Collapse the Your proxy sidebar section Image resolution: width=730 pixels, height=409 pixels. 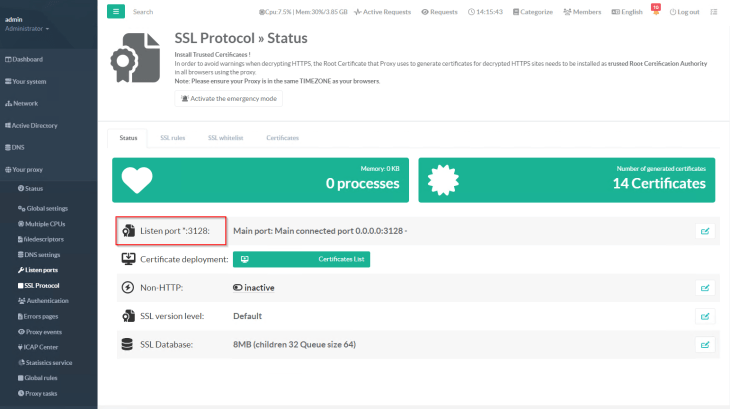pyautogui.click(x=27, y=170)
